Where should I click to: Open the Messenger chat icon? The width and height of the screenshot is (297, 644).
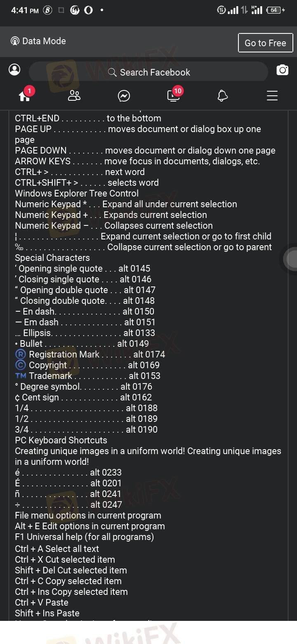[124, 96]
